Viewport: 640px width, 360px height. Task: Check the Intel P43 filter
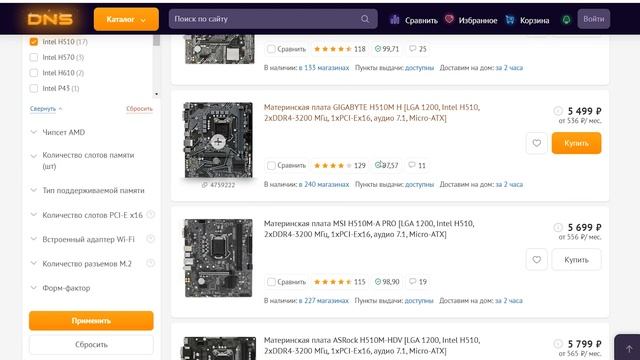tap(34, 88)
